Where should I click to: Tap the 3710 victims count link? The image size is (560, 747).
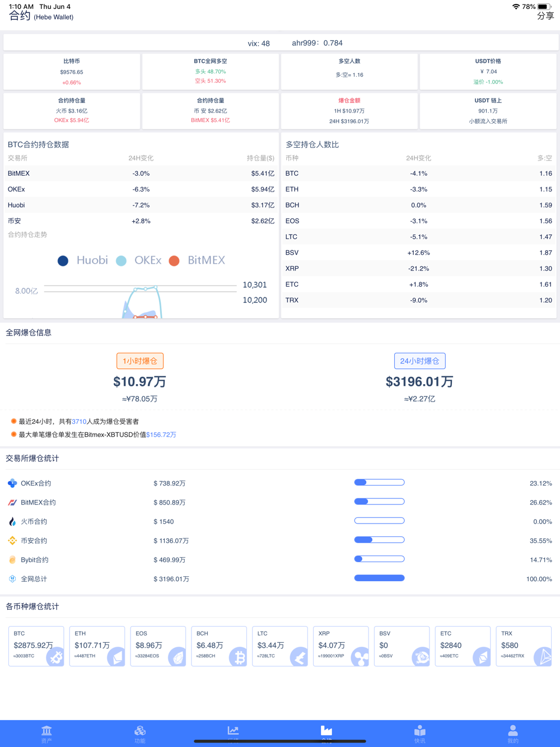pos(79,422)
